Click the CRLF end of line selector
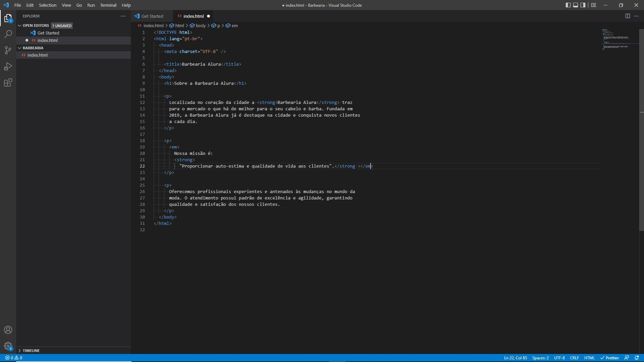Screen dimensions: 644x362 (574, 358)
